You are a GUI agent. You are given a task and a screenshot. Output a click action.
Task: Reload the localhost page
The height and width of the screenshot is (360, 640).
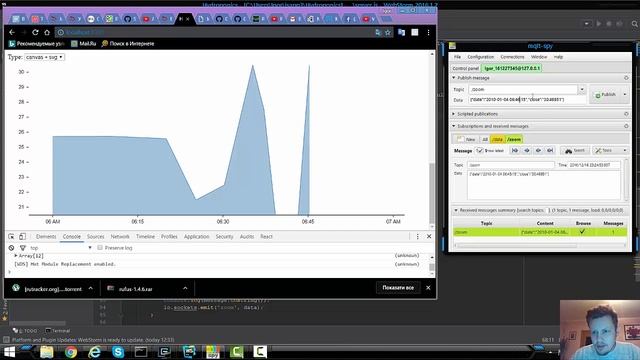pos(35,32)
